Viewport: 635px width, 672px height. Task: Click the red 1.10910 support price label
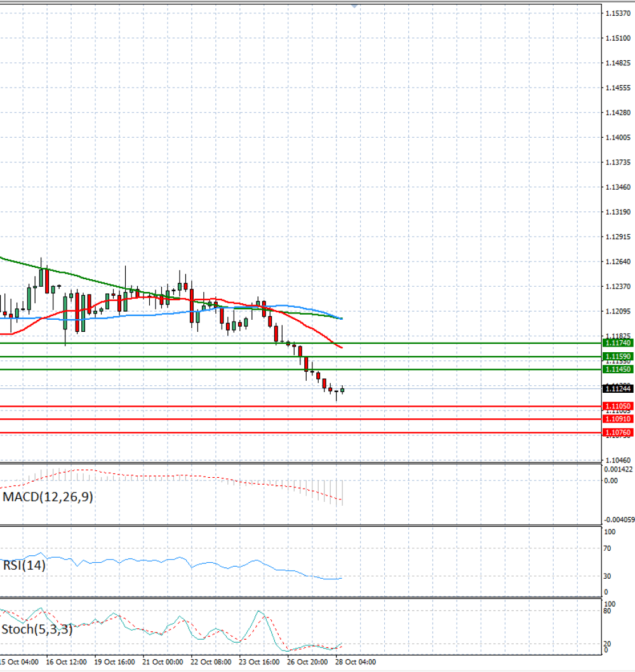pos(618,419)
